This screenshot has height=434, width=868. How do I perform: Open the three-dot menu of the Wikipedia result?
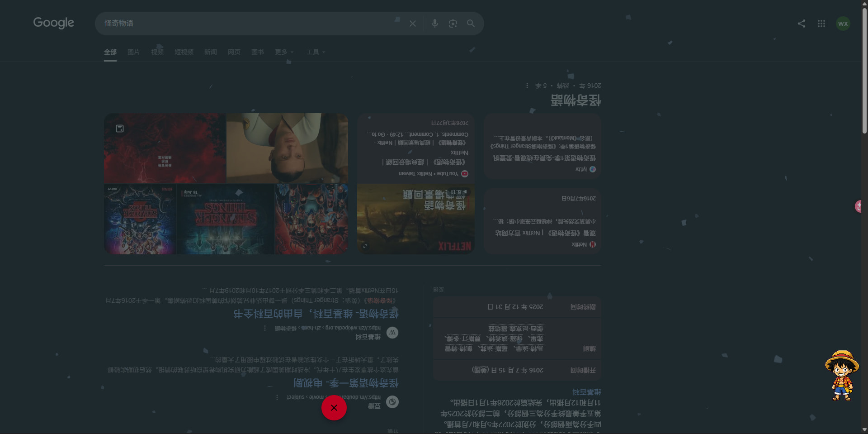click(265, 328)
